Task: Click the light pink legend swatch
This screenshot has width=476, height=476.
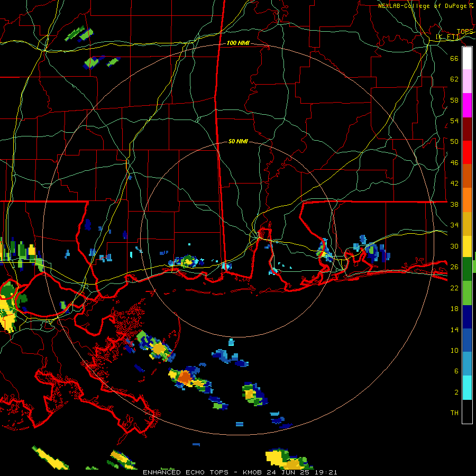Action: click(467, 81)
